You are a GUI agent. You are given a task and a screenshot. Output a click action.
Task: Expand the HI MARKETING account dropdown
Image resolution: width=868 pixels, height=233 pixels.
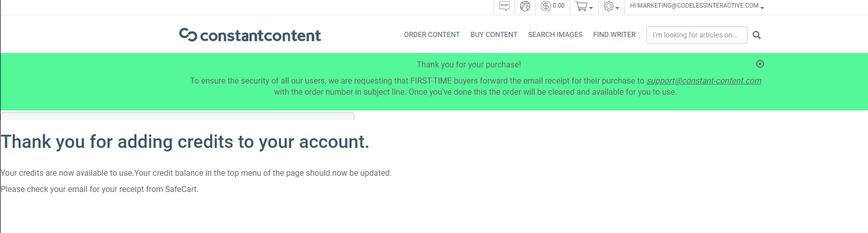(x=697, y=6)
